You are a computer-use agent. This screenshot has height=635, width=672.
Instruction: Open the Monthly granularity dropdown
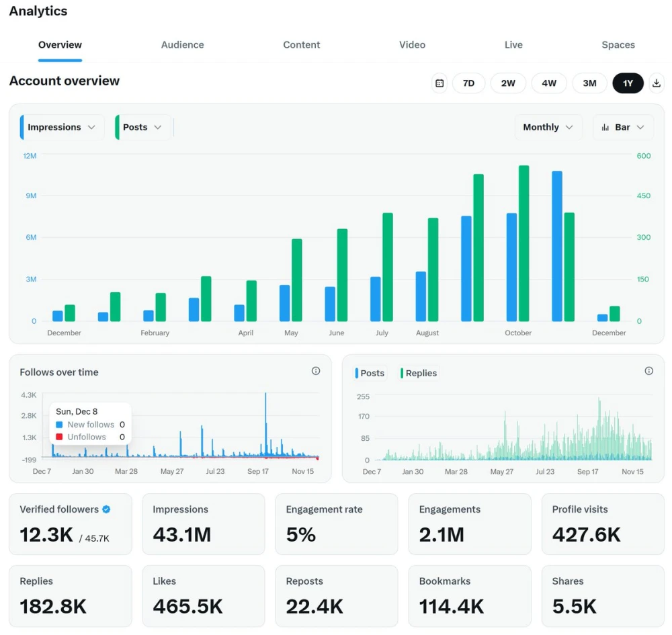click(x=548, y=127)
